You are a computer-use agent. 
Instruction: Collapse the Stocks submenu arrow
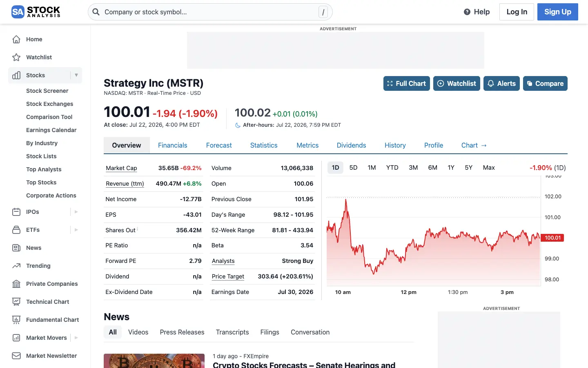coord(76,75)
